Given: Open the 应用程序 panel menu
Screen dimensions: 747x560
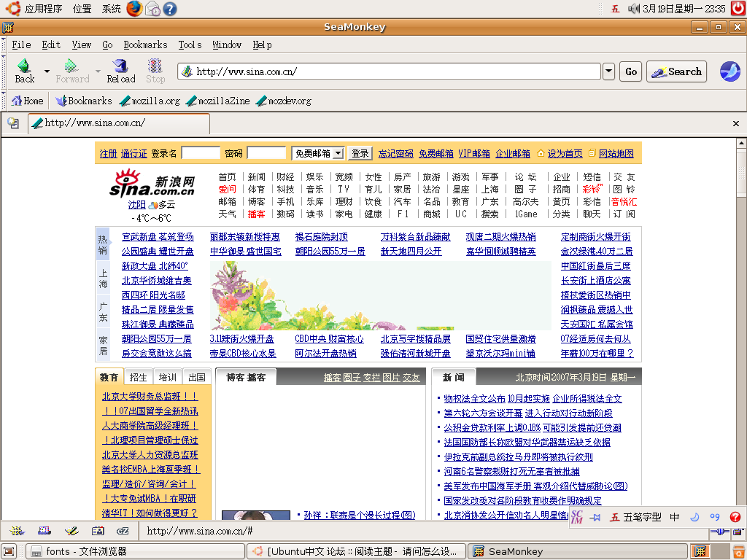Looking at the screenshot, I should tap(43, 9).
